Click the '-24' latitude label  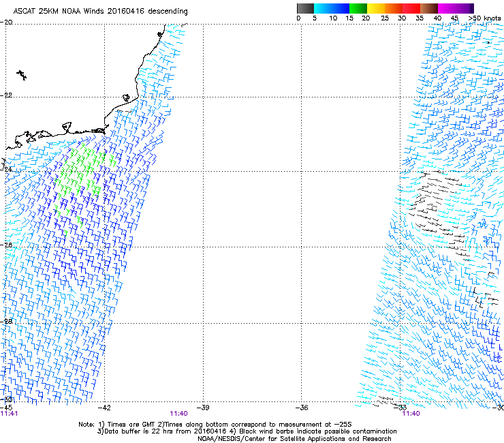coord(6,169)
